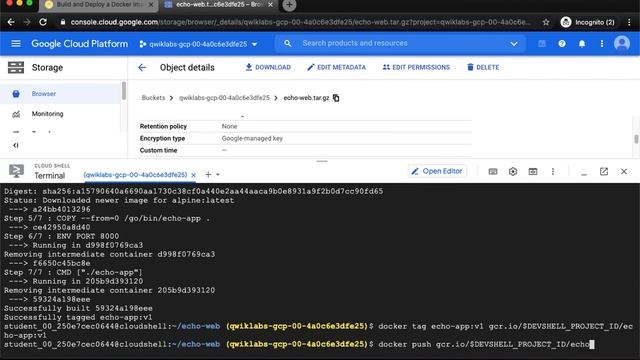640x360 pixels.
Task: Add a new Cloud Shell session tab
Action: (x=208, y=175)
